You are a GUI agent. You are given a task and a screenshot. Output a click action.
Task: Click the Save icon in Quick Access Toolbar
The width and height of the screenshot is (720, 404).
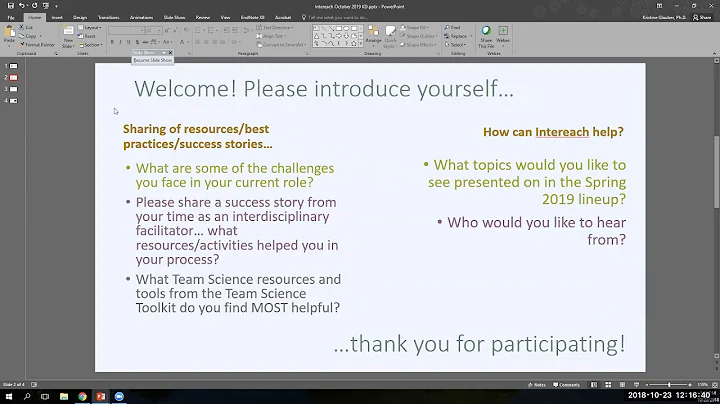click(11, 6)
